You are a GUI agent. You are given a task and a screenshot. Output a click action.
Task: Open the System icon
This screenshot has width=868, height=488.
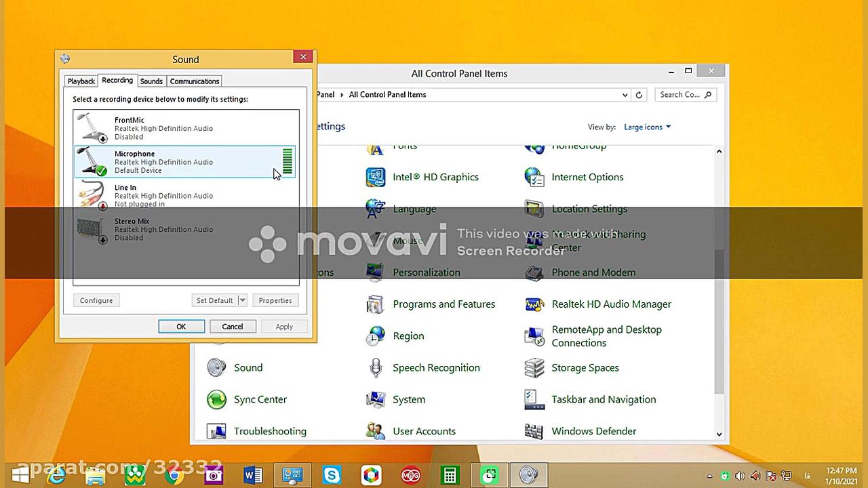tap(376, 399)
